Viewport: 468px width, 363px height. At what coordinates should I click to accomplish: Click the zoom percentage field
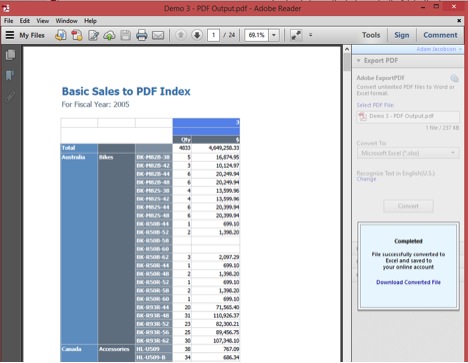256,35
